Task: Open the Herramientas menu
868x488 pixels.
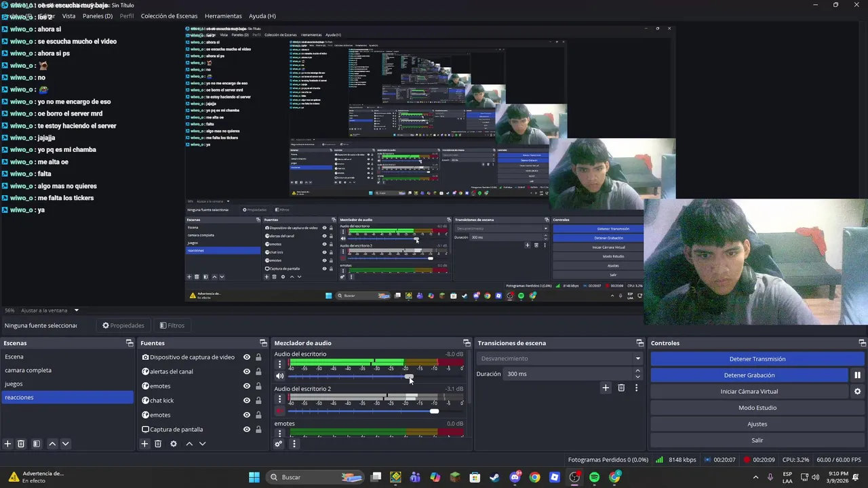Action: coord(223,16)
